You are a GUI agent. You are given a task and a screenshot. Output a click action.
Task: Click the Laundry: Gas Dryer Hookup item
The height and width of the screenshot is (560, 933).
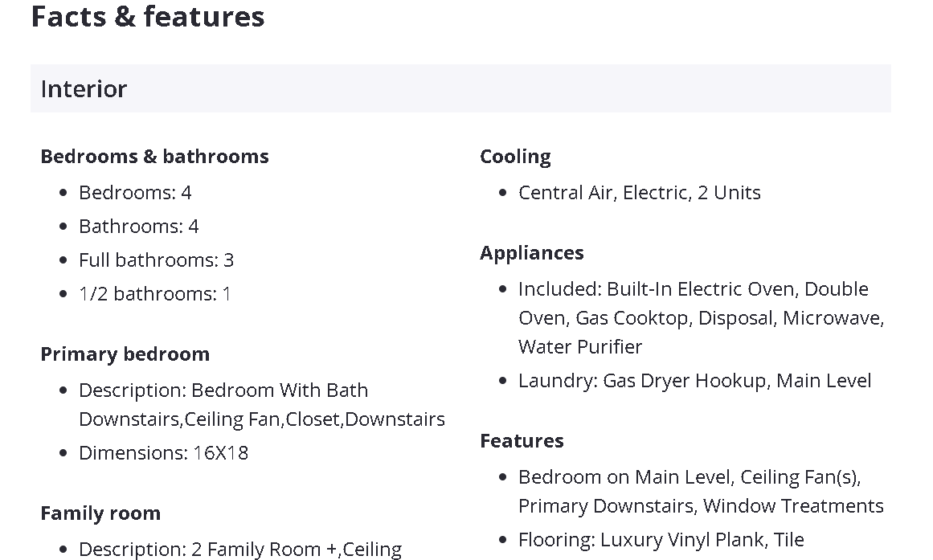(694, 381)
